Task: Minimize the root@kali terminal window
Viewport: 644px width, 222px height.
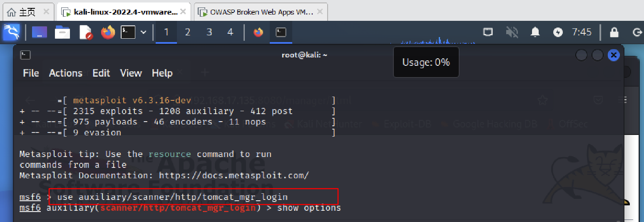Action: tap(582, 55)
